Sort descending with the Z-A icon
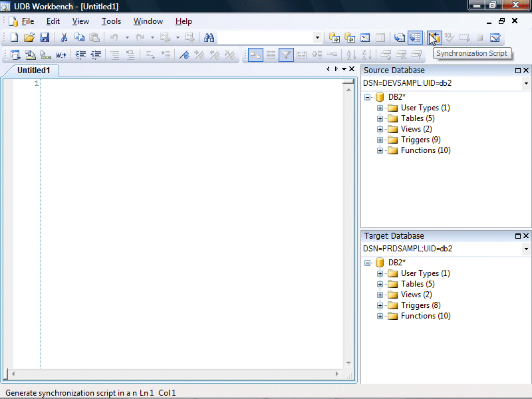This screenshot has width=532, height=399. coord(367,55)
